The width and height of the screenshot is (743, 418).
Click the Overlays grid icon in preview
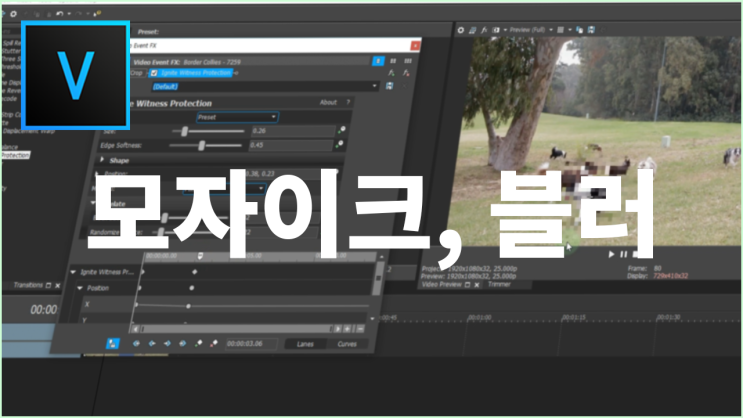coord(561,30)
